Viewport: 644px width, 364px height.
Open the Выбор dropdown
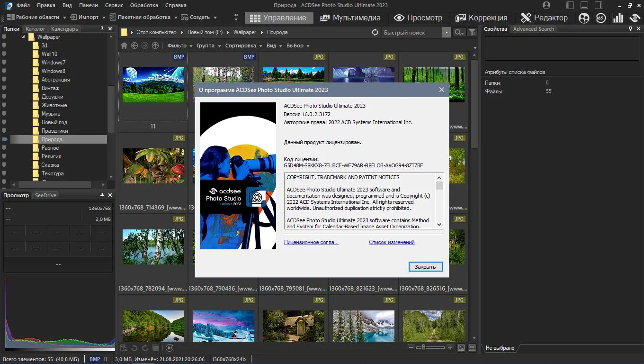(x=298, y=45)
